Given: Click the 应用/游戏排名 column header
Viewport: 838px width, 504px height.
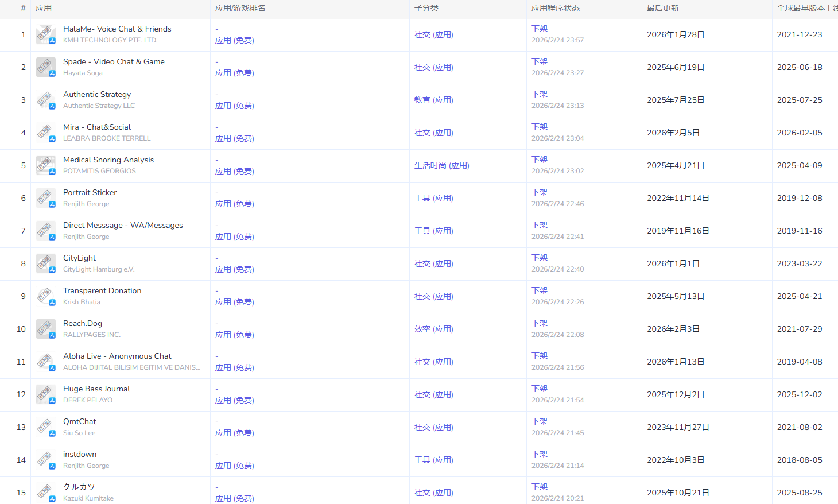Looking at the screenshot, I should [240, 8].
